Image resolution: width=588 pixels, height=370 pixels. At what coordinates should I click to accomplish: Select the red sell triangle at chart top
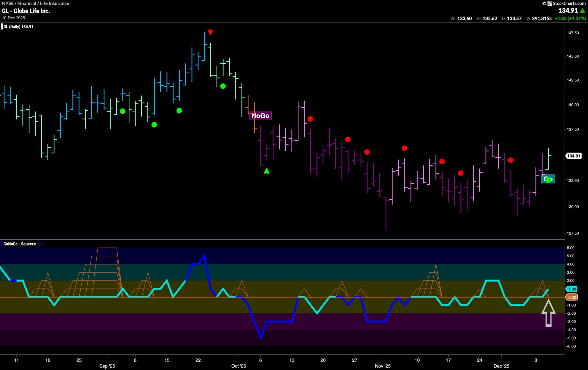point(210,32)
